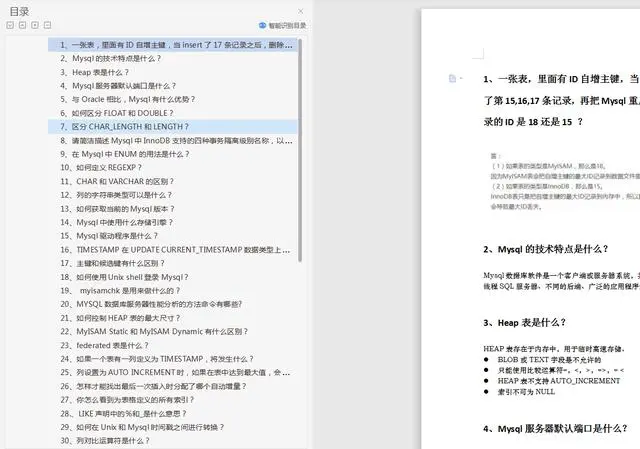Screen dimensions: 640x449
Task: Click the document line '录的 ID 是 18 还是 15 ？'
Action: 533,122
